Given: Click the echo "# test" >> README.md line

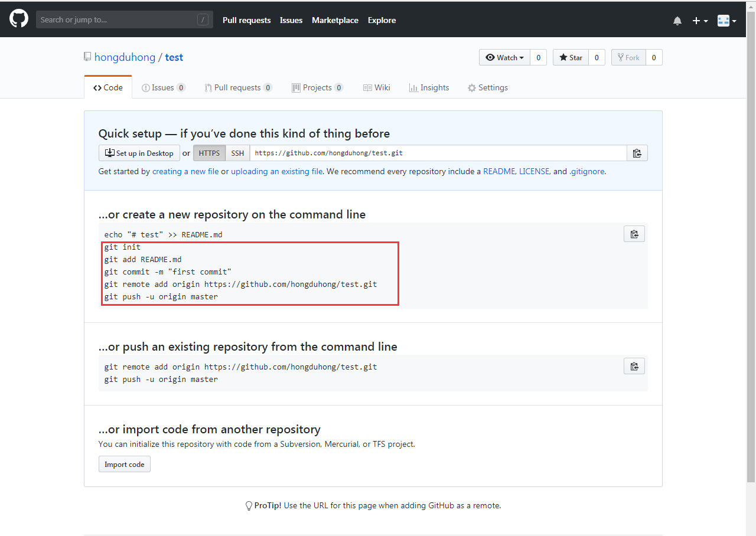Looking at the screenshot, I should pos(164,234).
